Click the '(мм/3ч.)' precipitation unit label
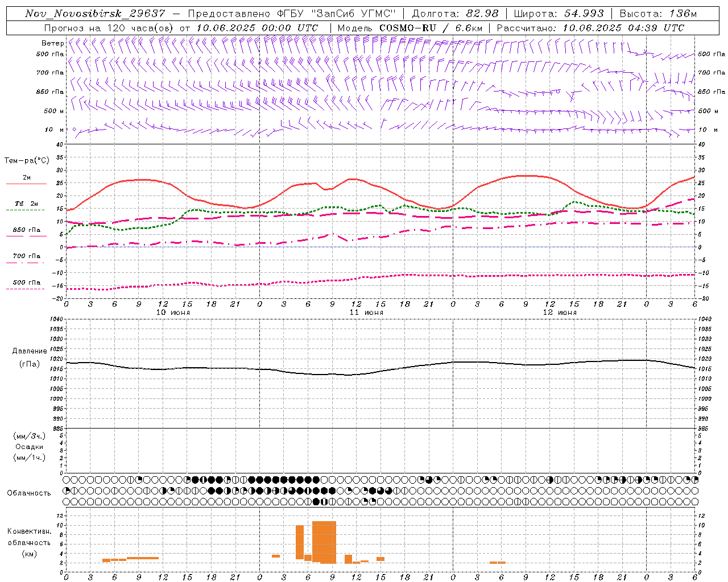Screen dimensions: 728x582 [x=30, y=436]
